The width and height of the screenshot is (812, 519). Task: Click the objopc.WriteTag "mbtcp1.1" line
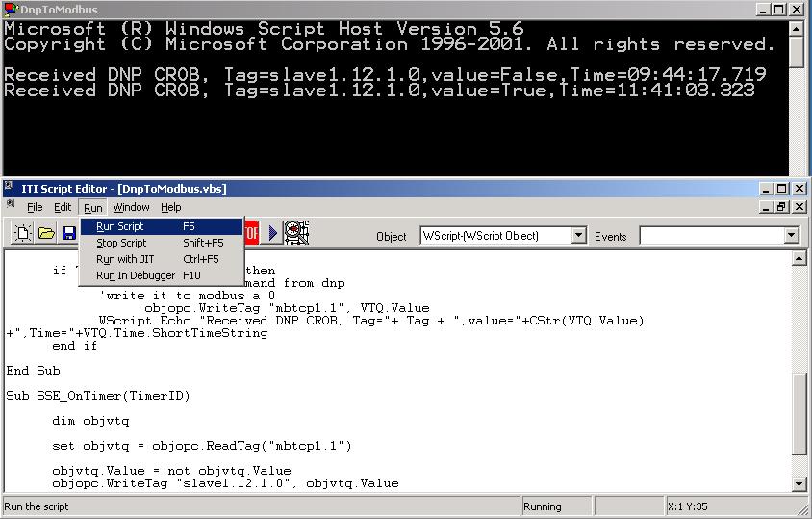[x=287, y=308]
